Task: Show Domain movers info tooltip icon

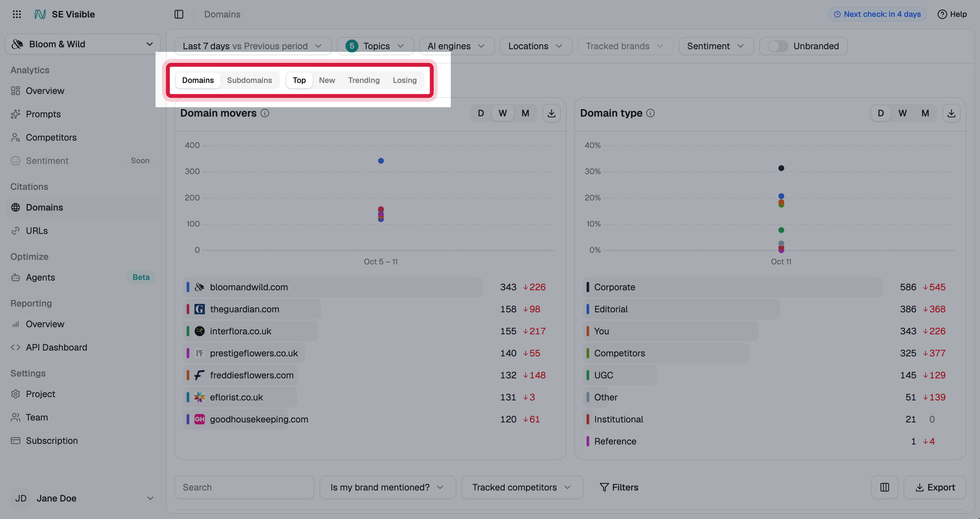Action: [265, 113]
